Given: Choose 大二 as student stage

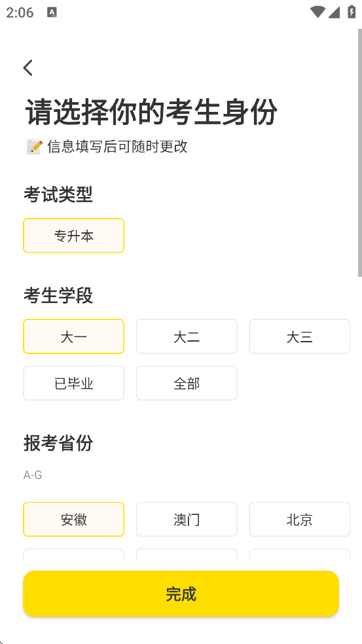Looking at the screenshot, I should (187, 336).
